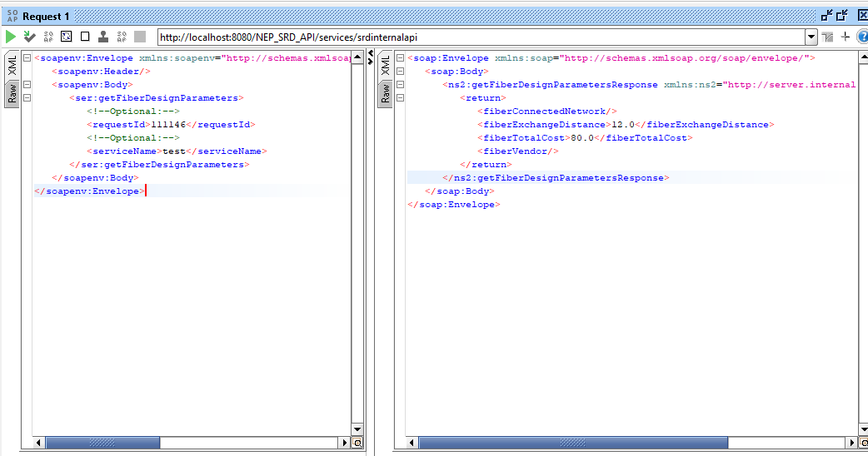Collapse the soapenv:Body node in request
Viewport: 868px width, 456px height.
[27, 85]
